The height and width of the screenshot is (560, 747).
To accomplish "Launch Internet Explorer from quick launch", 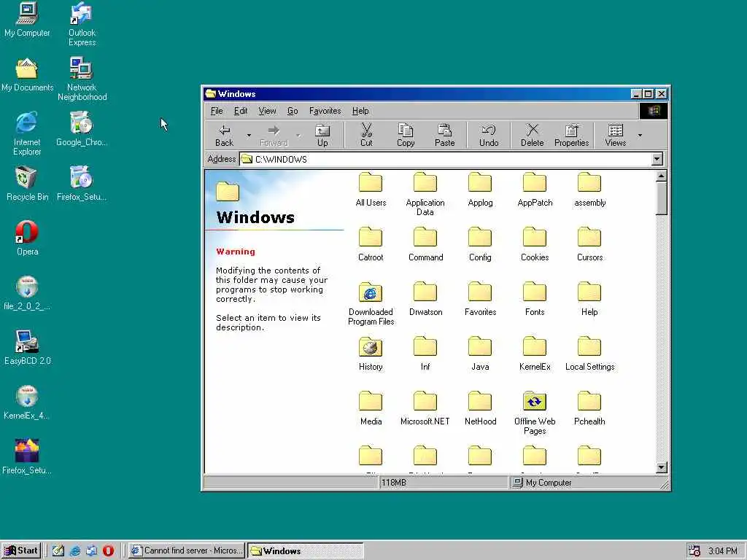I will coord(75,551).
